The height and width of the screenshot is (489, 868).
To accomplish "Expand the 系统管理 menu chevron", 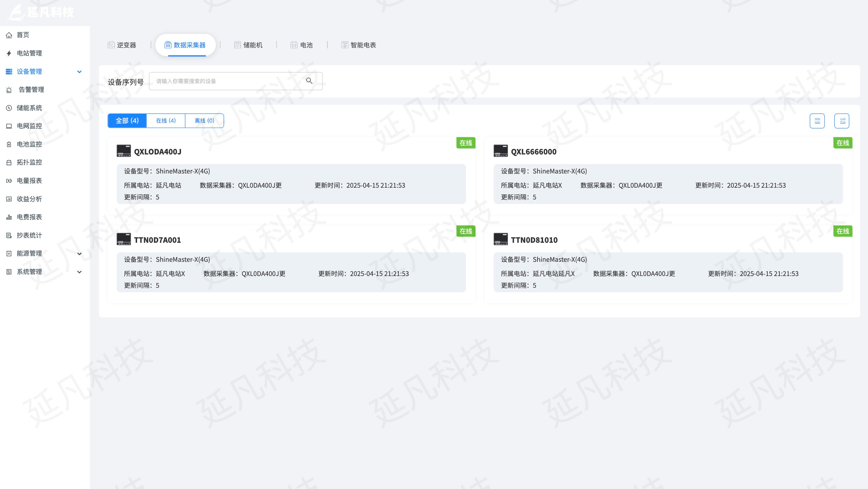I will point(79,272).
